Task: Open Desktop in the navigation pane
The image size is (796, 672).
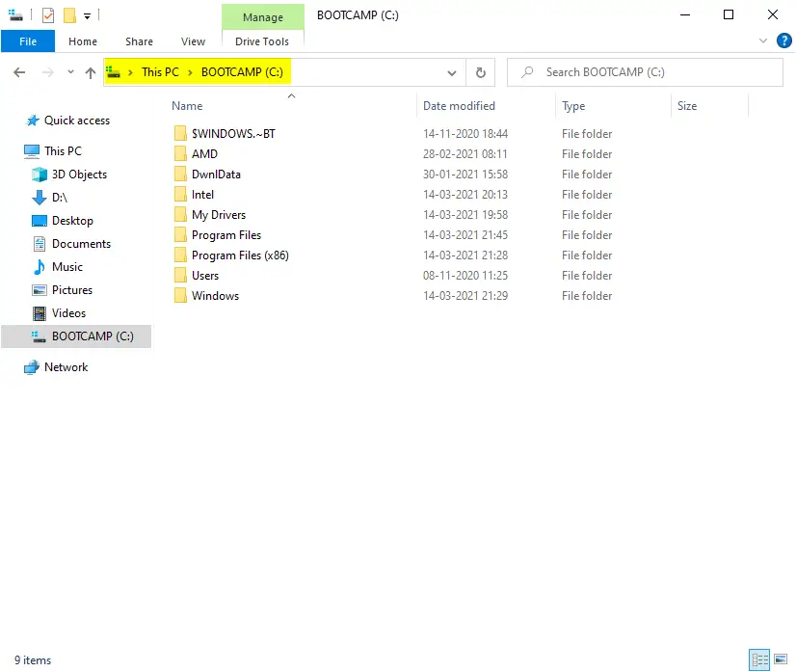Action: pos(72,221)
